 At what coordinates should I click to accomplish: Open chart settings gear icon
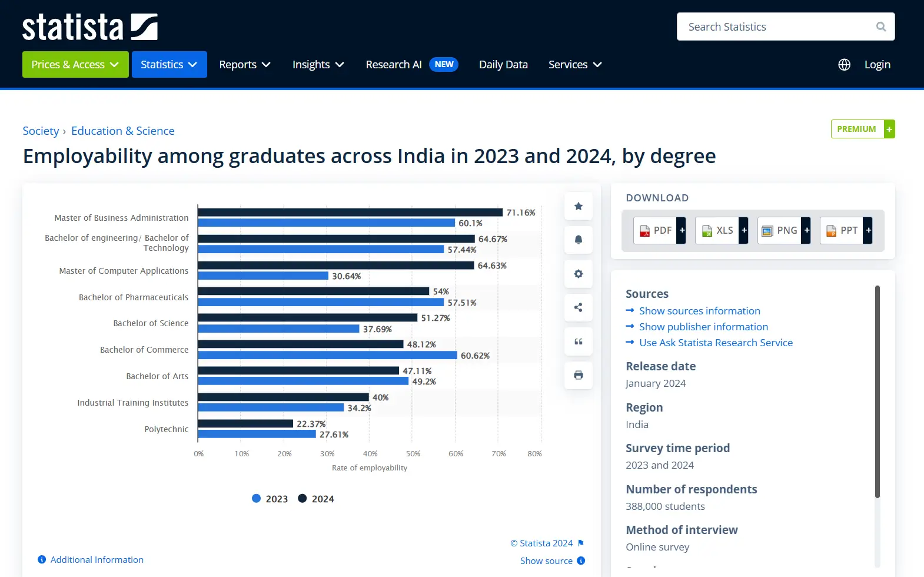tap(579, 274)
